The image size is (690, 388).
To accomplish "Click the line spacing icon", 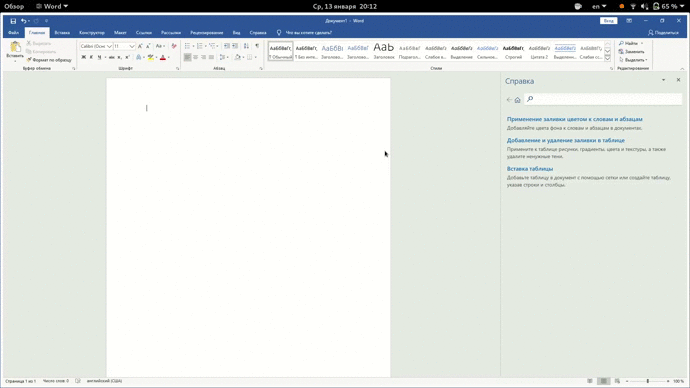I will 222,57.
